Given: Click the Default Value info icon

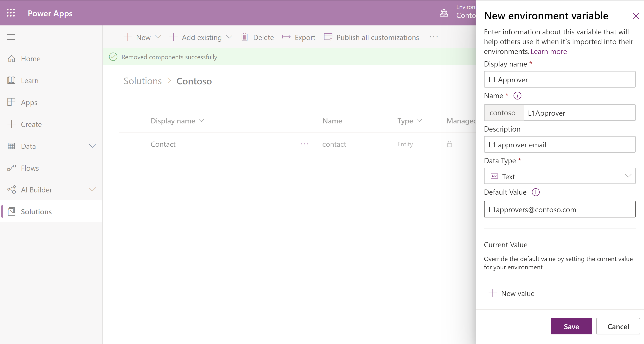Looking at the screenshot, I should click(x=536, y=192).
